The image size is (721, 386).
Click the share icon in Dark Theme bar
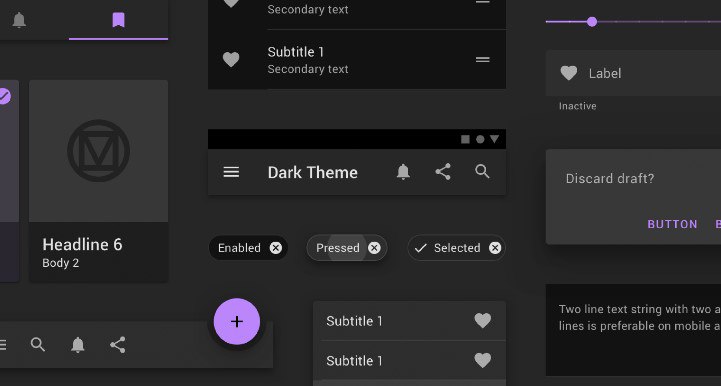click(x=443, y=172)
